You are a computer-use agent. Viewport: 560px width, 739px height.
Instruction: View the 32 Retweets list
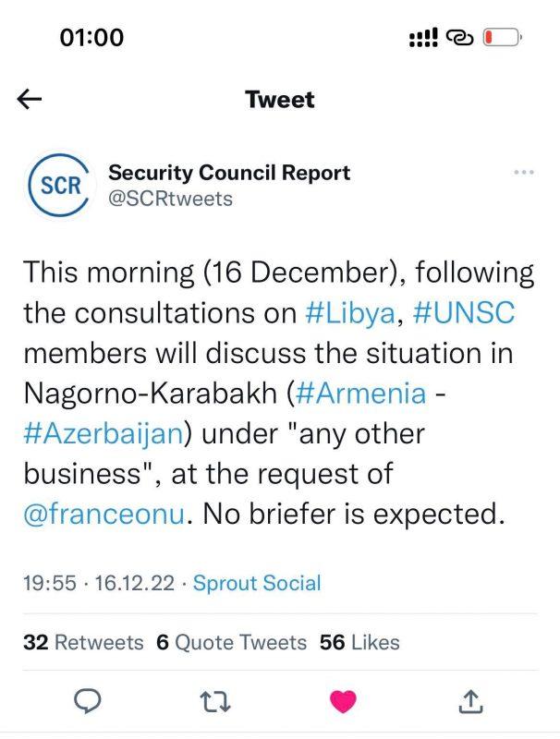(83, 642)
